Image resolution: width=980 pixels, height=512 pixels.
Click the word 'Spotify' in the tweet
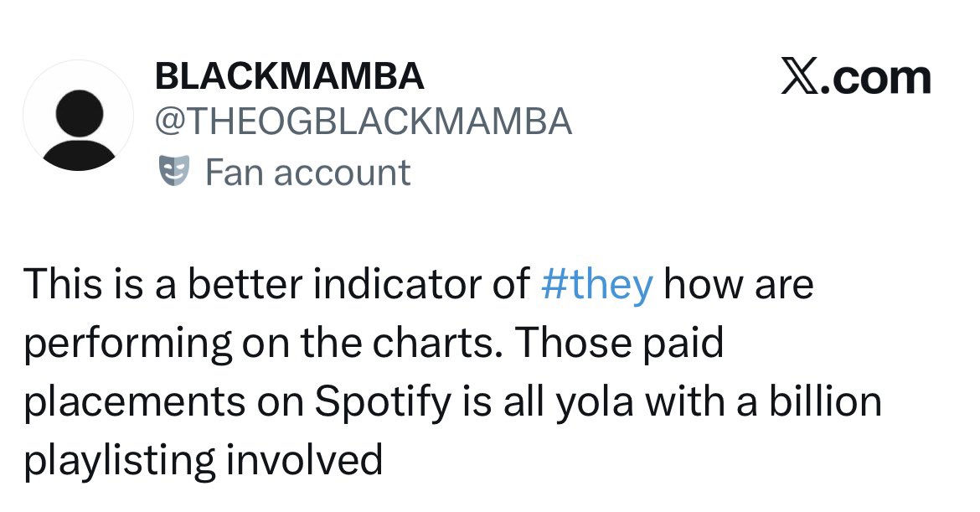pos(383,403)
